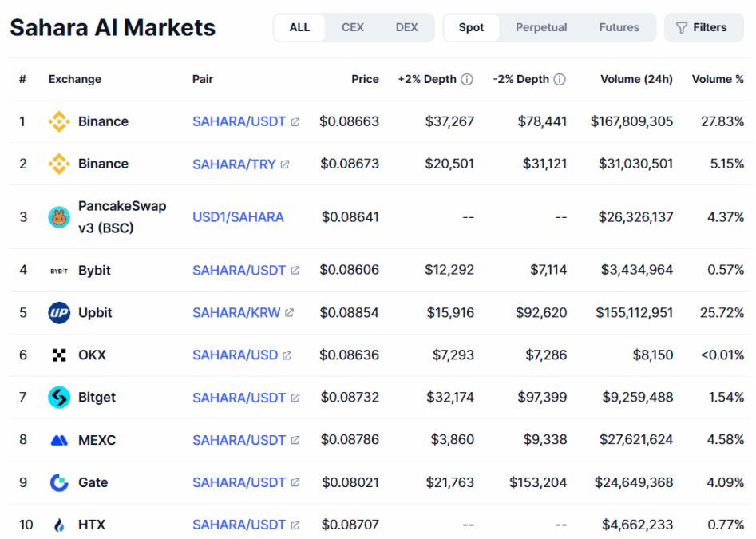Screen dimensions: 756x539
Task: Click the volume value $8,150 in the OKX row
Action: pos(653,355)
